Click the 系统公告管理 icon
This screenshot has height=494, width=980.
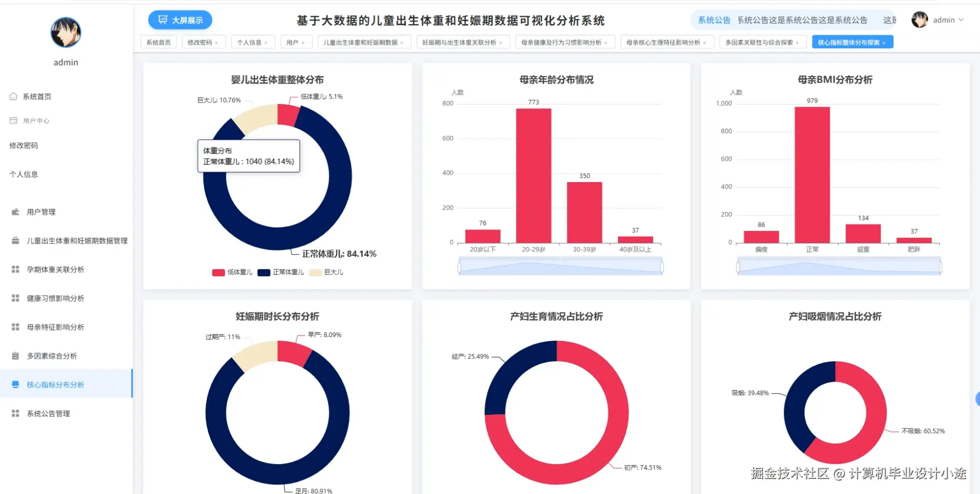(14, 413)
